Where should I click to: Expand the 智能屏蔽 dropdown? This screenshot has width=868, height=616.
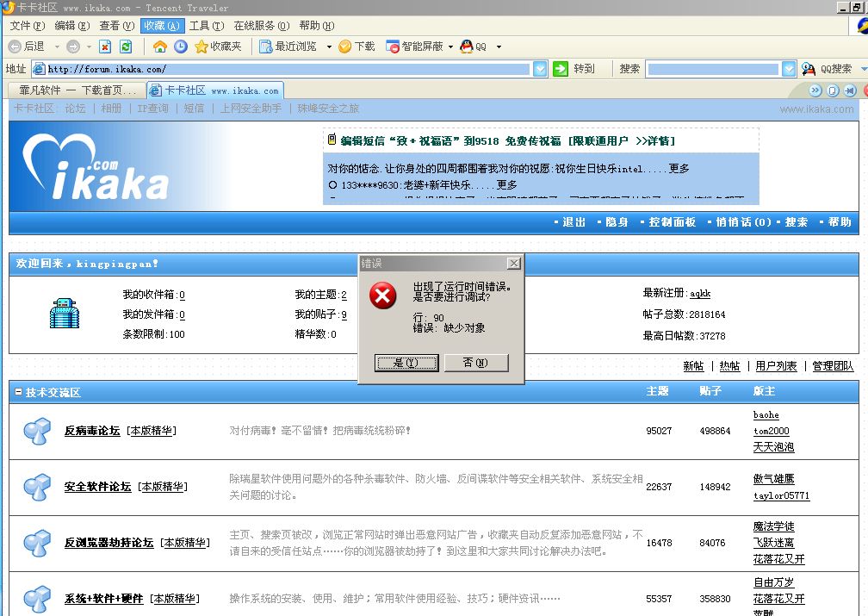pos(450,47)
